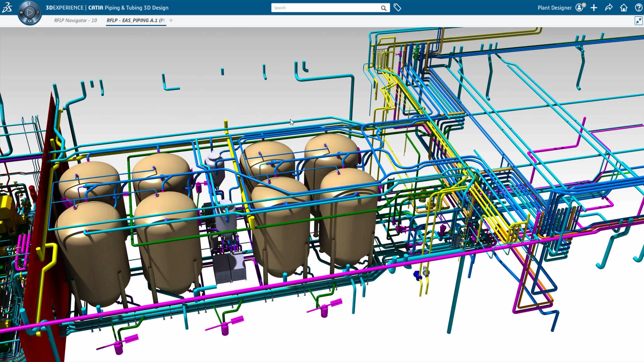Click the Compass V.R south quadrant
This screenshot has height=362, width=644.
click(x=30, y=21)
